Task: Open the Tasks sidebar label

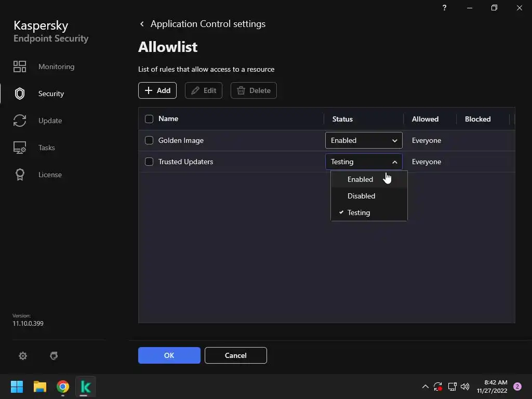Action: (x=46, y=148)
